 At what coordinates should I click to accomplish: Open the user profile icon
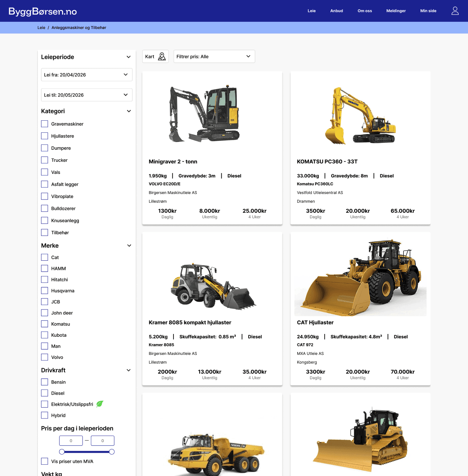(x=455, y=10)
